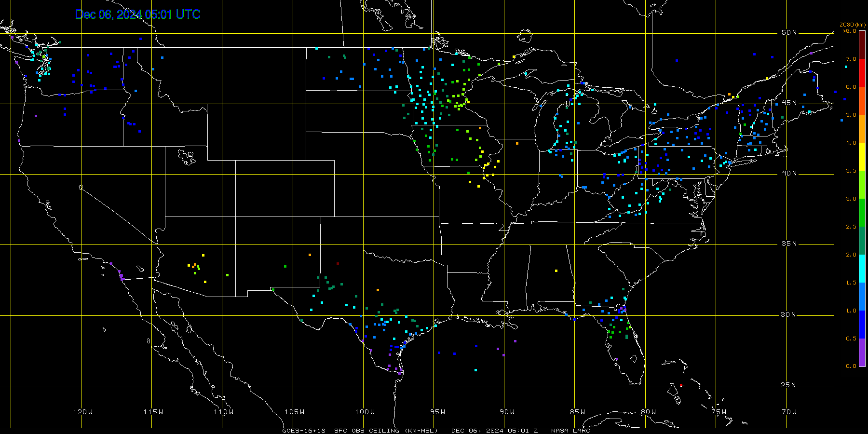Screen dimensions: 868x434
Task: Click the 6.0 legend label
Action: pyautogui.click(x=851, y=87)
